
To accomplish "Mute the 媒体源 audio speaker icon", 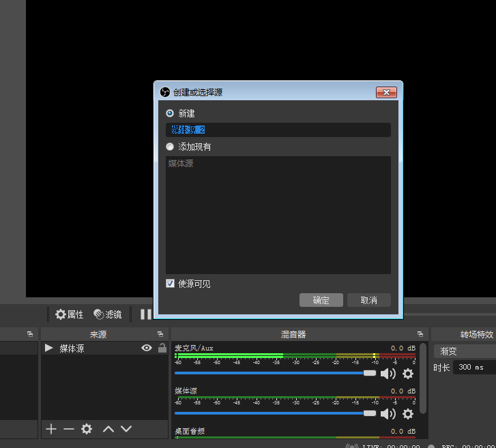I will [x=388, y=414].
